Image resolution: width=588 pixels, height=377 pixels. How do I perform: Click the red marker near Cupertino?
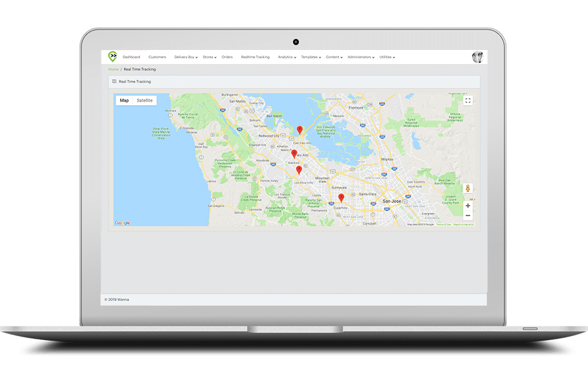pyautogui.click(x=341, y=197)
